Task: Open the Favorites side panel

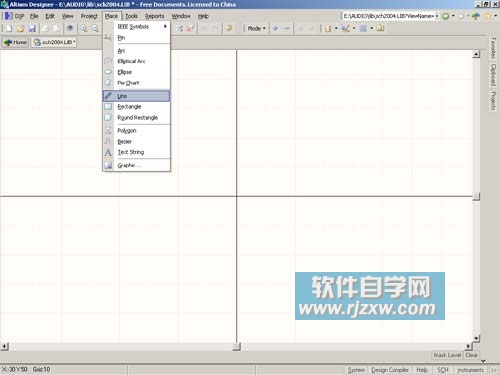Action: point(494,48)
